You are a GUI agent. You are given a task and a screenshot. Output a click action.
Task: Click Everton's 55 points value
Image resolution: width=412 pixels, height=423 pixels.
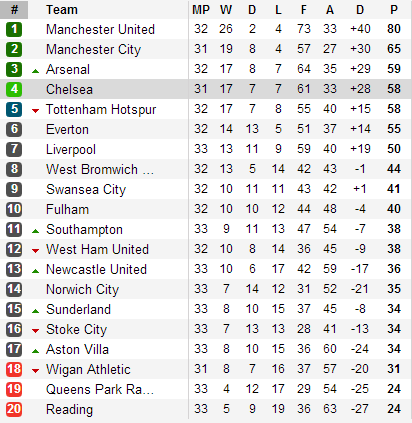point(394,129)
